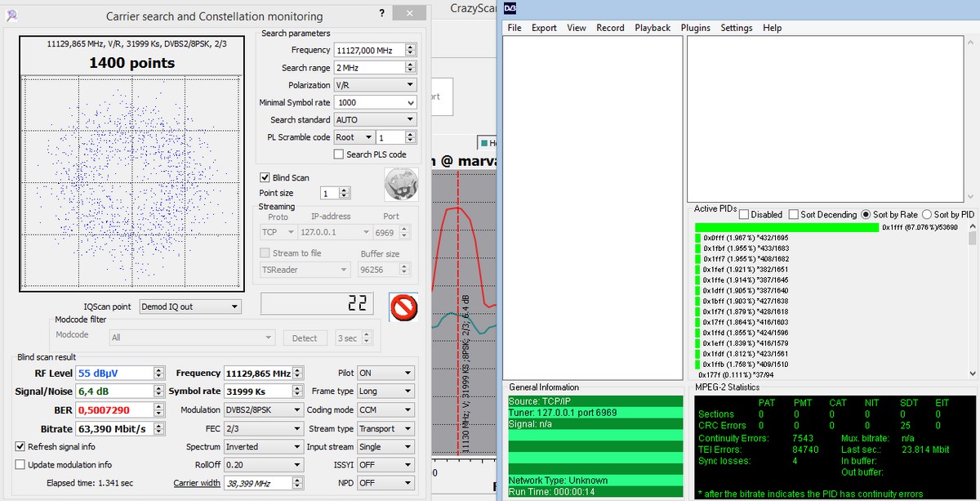Open the Input stream Single dropdown
Screen dimensions: 980x501
coord(385,446)
